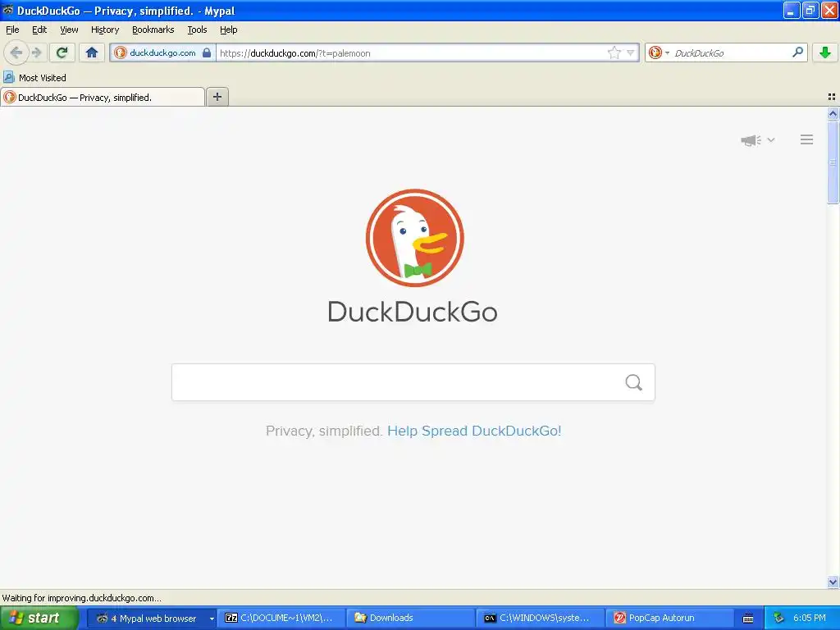The height and width of the screenshot is (630, 840).
Task: Switch to PopCap Autorun taskbar window
Action: 669,619
